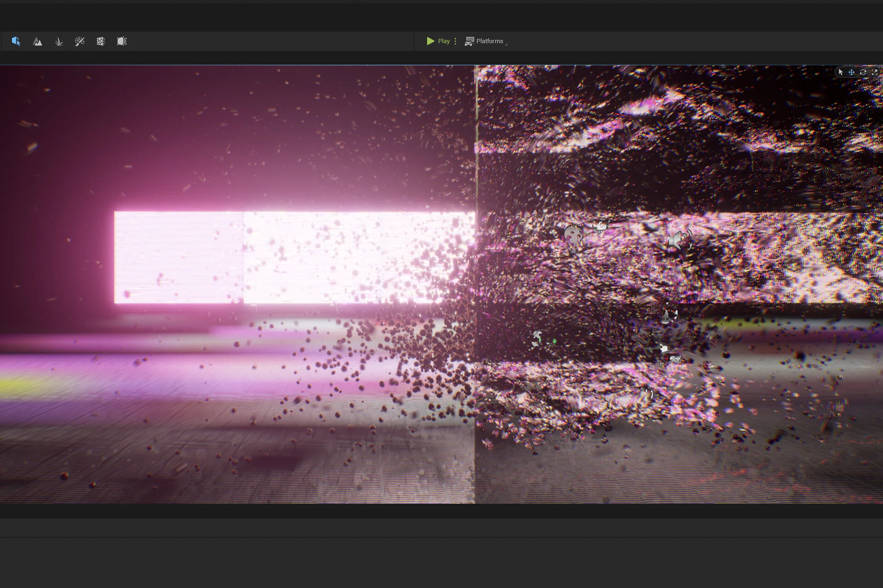Choose the viewport Translate (move) tool
The height and width of the screenshot is (588, 883).
pyautogui.click(x=852, y=72)
